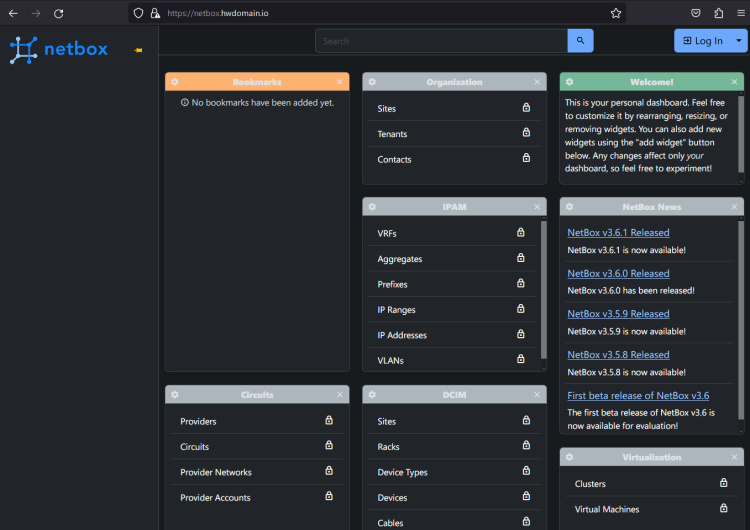
Task: Open the IPAM widget gear settings
Action: [x=372, y=207]
